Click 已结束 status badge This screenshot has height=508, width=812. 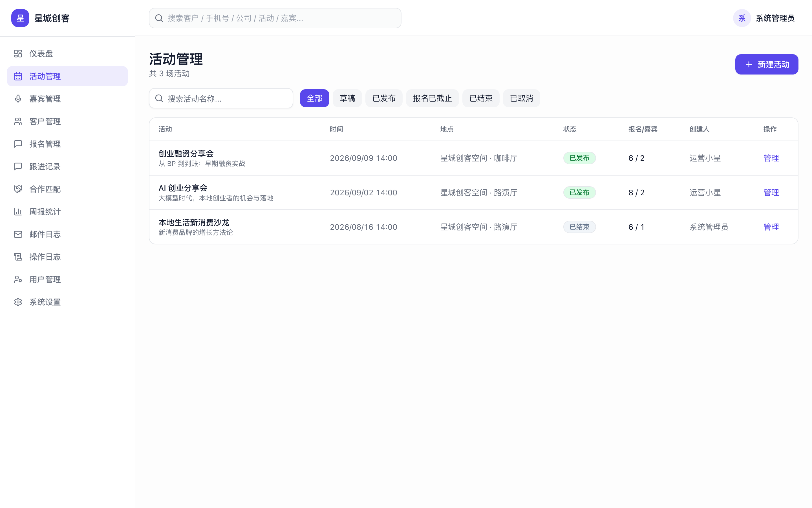579,227
